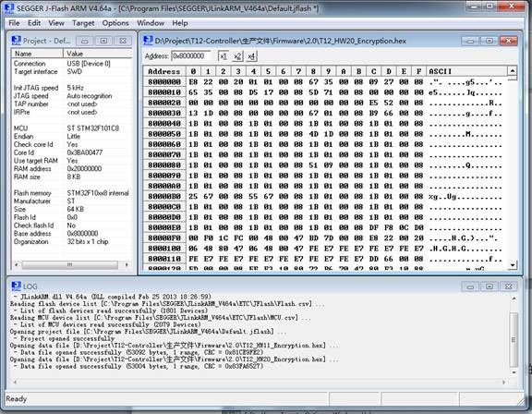This screenshot has height=414, width=532.
Task: Click hex row address 8000050
Action: (164, 134)
